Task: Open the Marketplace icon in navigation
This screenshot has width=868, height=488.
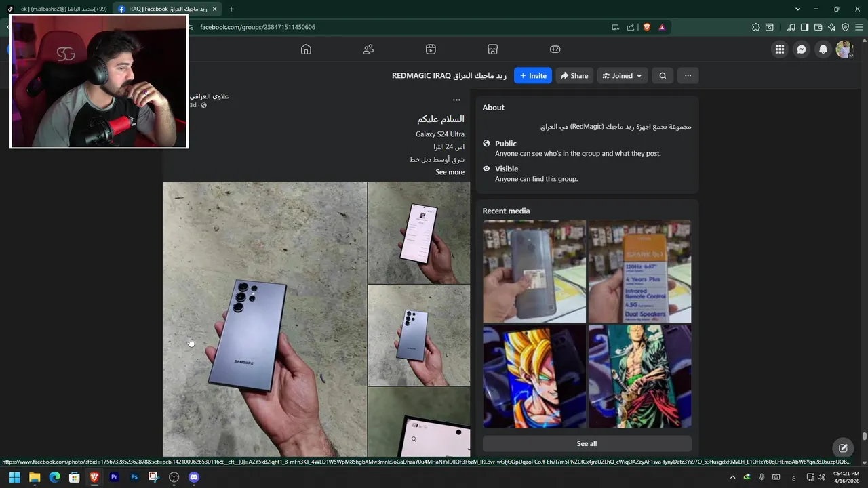Action: [493, 49]
